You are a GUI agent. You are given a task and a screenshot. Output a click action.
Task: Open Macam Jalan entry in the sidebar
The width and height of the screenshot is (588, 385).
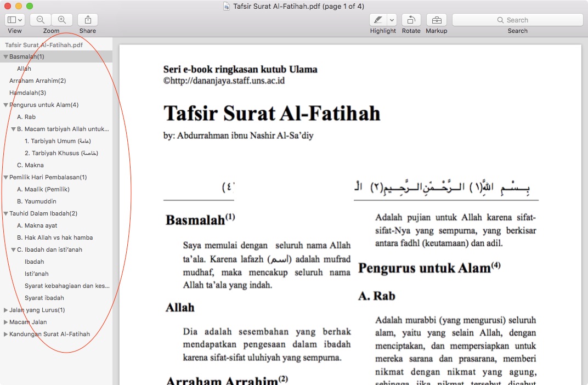click(28, 322)
